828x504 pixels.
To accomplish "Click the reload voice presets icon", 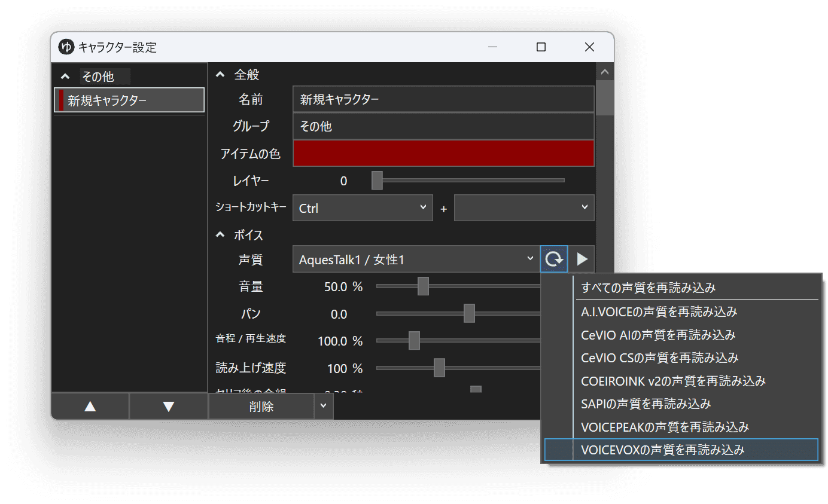I will click(x=553, y=258).
